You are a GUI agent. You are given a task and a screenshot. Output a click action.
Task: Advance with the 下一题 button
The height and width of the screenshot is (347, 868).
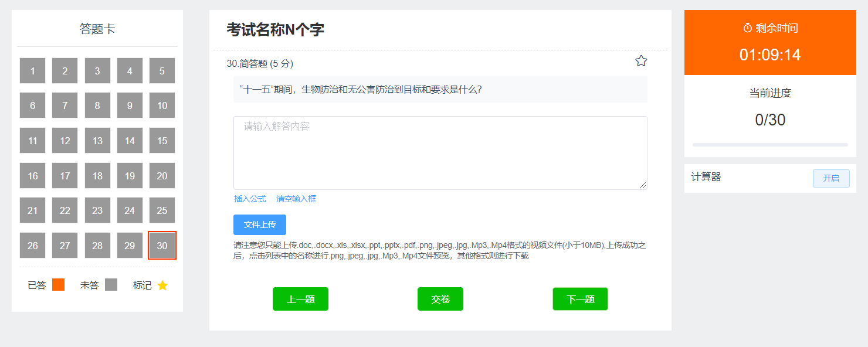click(x=580, y=299)
